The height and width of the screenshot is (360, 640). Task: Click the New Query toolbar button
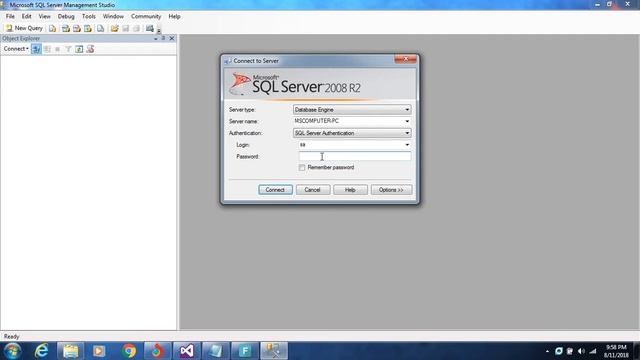click(24, 28)
